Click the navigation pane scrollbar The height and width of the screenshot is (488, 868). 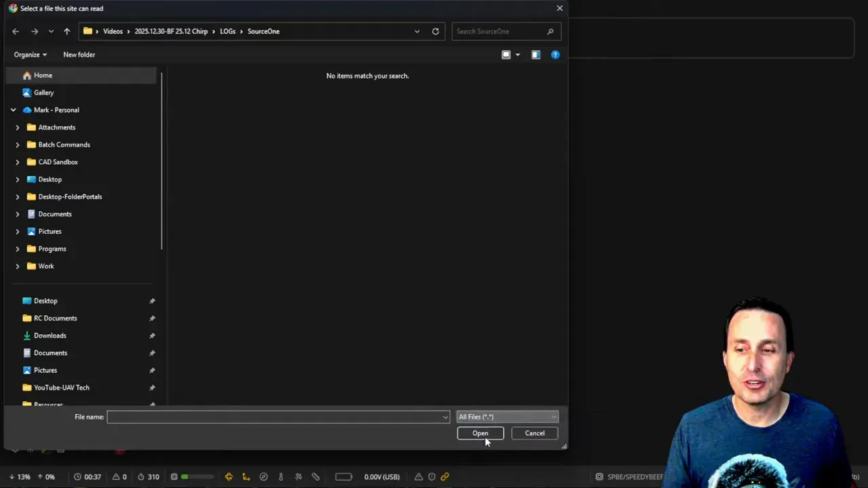click(161, 161)
